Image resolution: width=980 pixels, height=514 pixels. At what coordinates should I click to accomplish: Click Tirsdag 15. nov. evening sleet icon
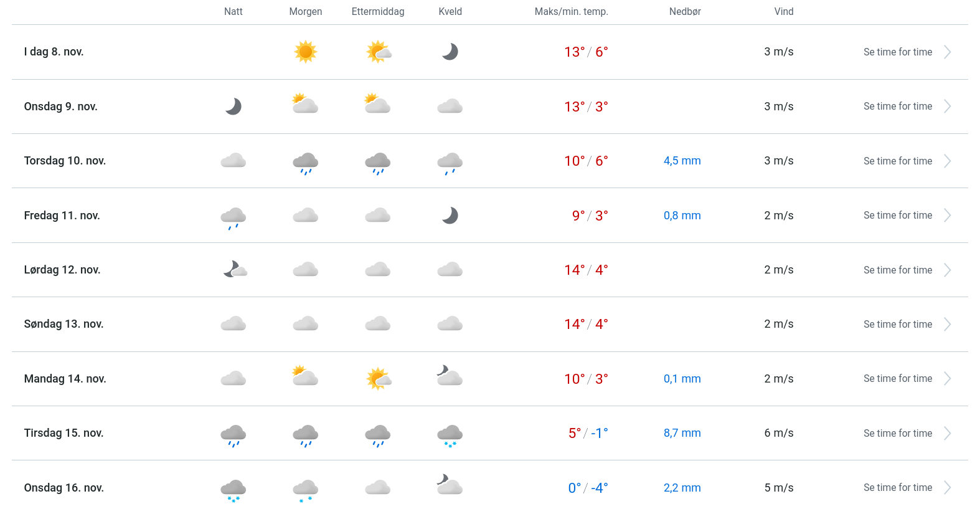[x=450, y=435]
